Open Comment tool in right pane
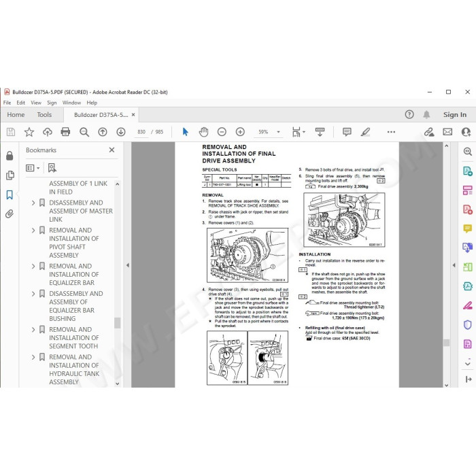The width and height of the screenshot is (476, 476). click(468, 228)
